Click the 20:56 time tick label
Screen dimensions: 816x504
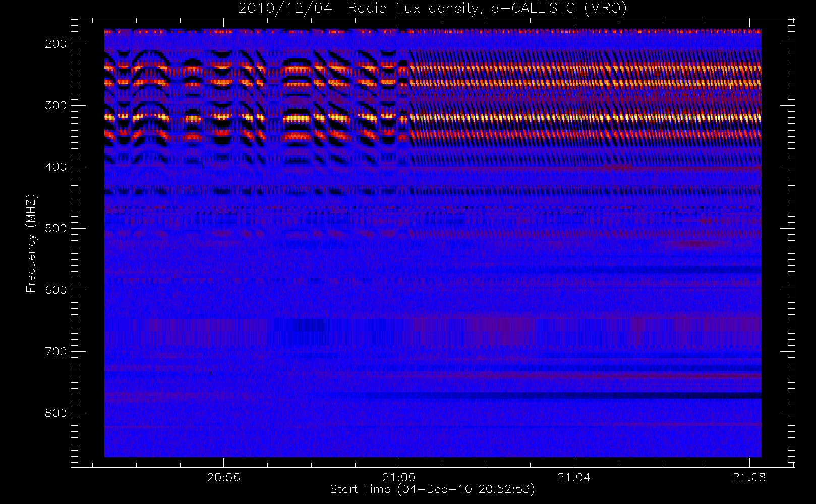(x=223, y=477)
